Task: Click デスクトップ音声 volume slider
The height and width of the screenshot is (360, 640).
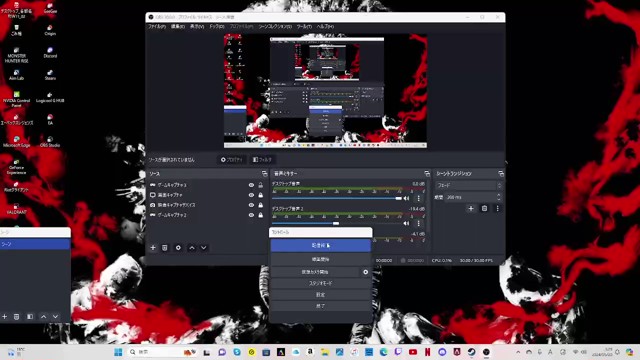Action: [337, 198]
